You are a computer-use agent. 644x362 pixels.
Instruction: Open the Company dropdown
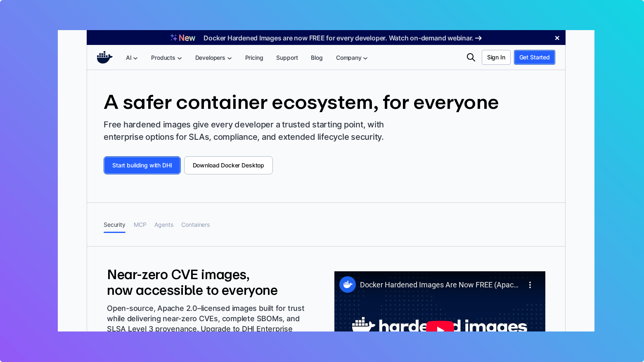[x=351, y=58]
